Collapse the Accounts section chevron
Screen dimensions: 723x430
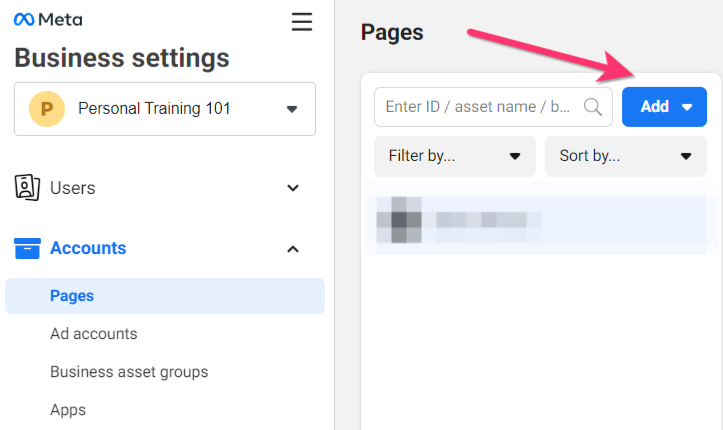click(x=293, y=249)
